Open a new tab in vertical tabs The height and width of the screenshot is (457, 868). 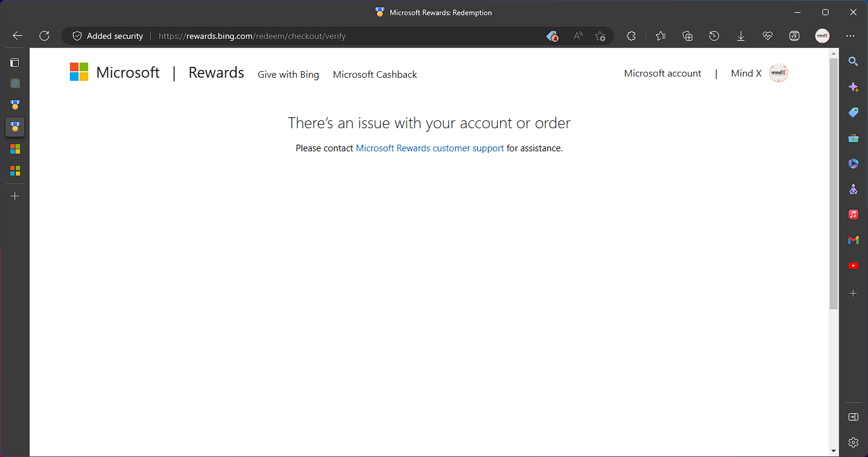[x=15, y=196]
